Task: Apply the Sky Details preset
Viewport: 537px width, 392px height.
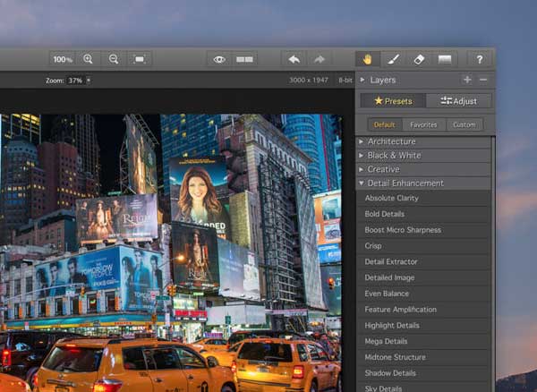Action: click(x=423, y=388)
